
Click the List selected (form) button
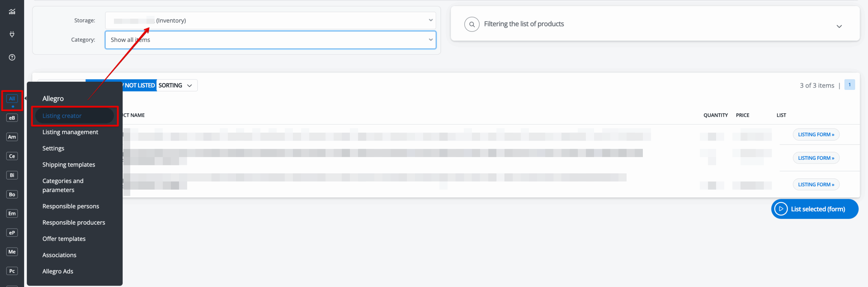(x=814, y=209)
